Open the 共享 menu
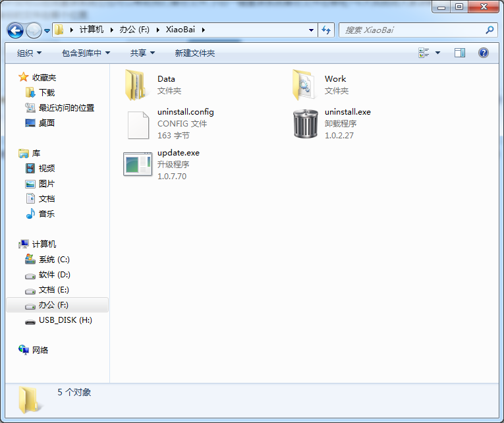 click(142, 53)
